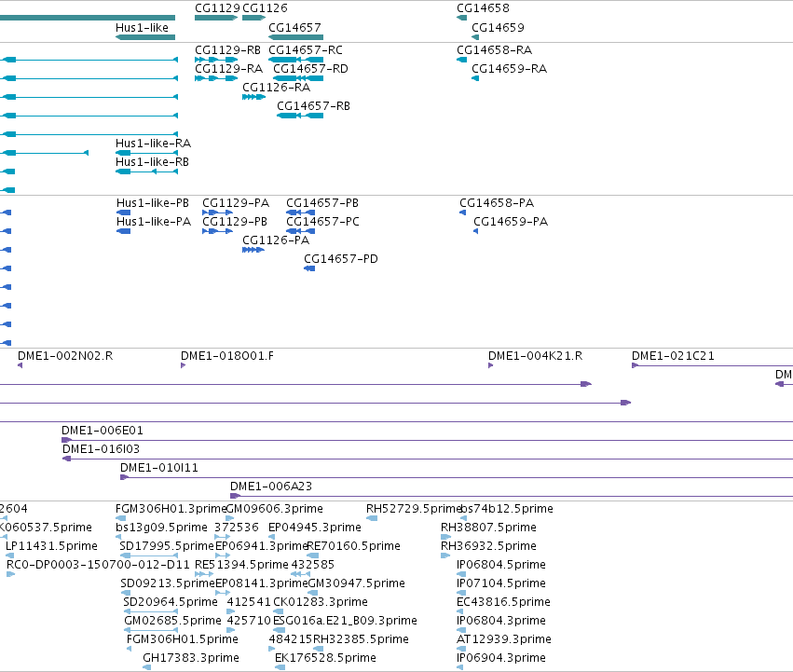Click EST RH32385.5prime
Viewport: 793px width, 672px height.
point(318,649)
